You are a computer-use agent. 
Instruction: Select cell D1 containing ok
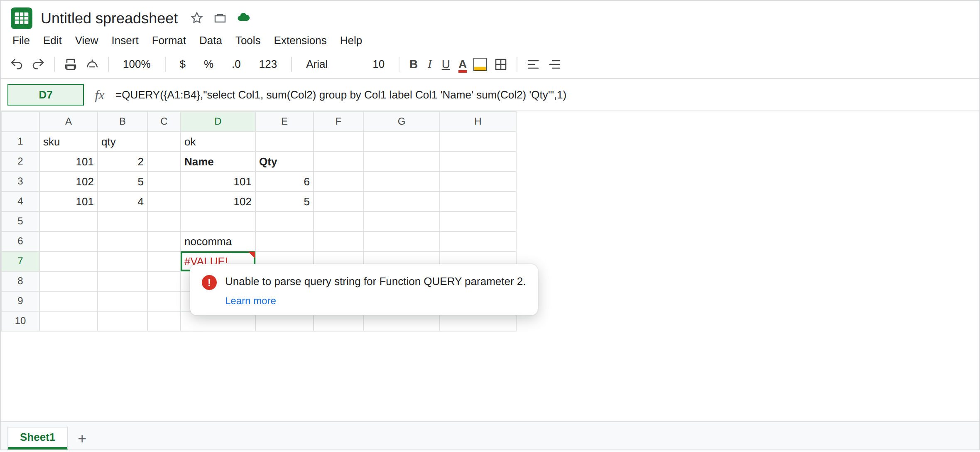pyautogui.click(x=218, y=142)
